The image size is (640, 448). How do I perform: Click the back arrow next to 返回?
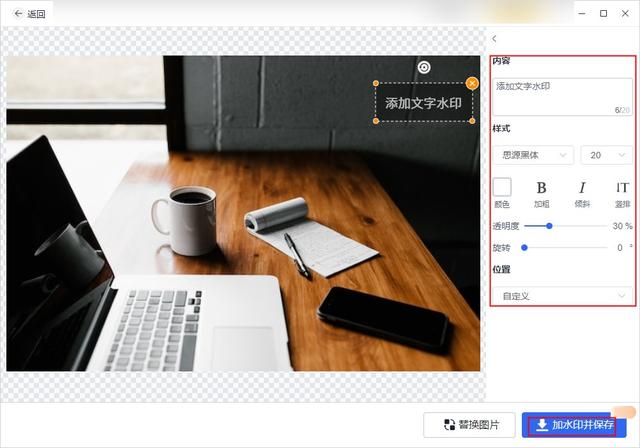tap(19, 14)
